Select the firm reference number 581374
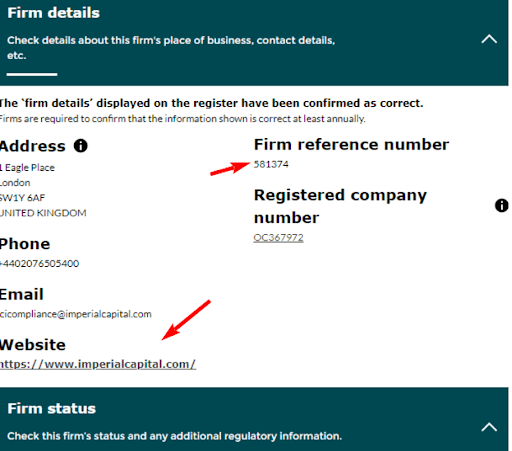 (x=271, y=164)
